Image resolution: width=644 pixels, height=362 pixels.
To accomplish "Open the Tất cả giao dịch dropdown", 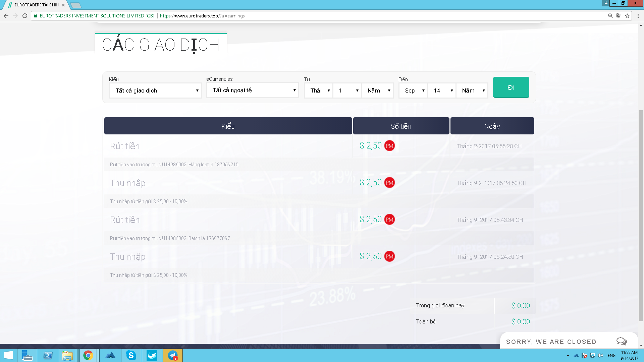I will [x=155, y=90].
